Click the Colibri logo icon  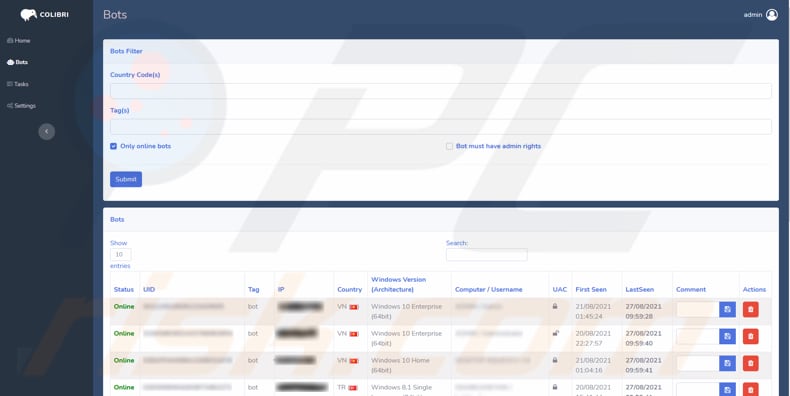click(x=29, y=15)
